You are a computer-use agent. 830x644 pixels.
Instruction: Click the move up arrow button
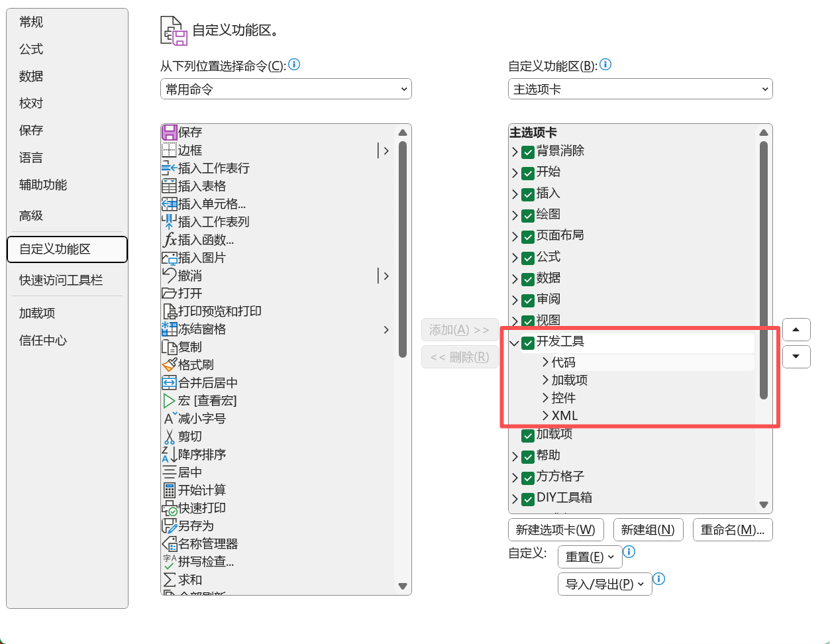tap(796, 329)
